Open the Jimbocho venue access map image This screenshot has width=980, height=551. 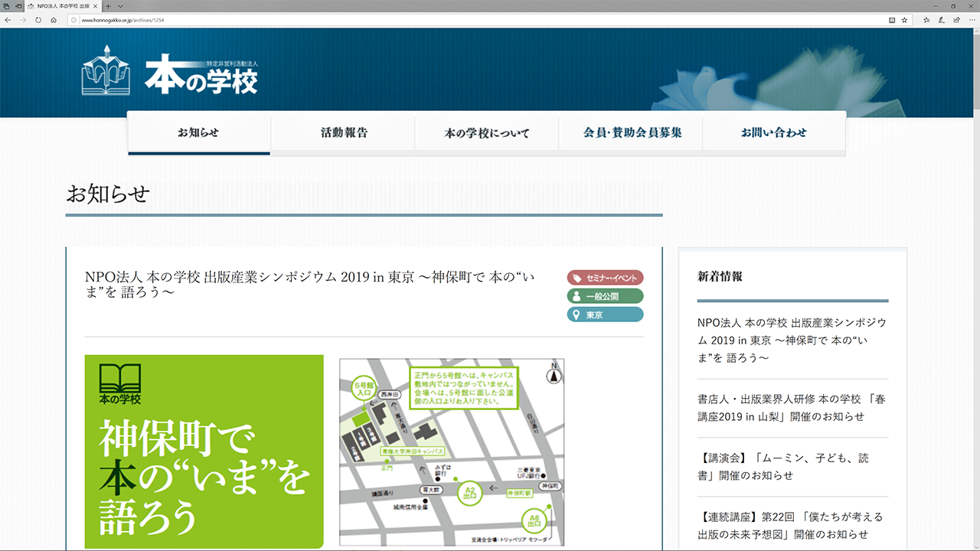click(x=452, y=453)
